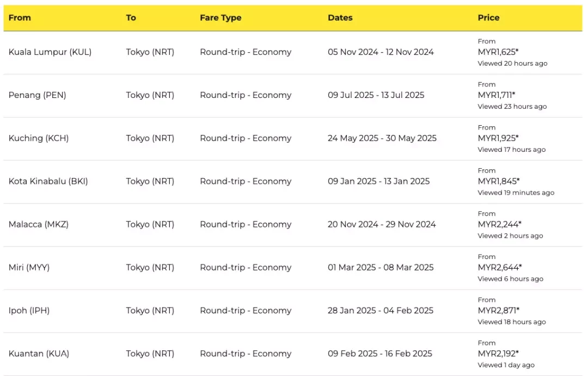The height and width of the screenshot is (376, 588).
Task: Select the Ipoh (IPH) route
Action: pyautogui.click(x=293, y=311)
